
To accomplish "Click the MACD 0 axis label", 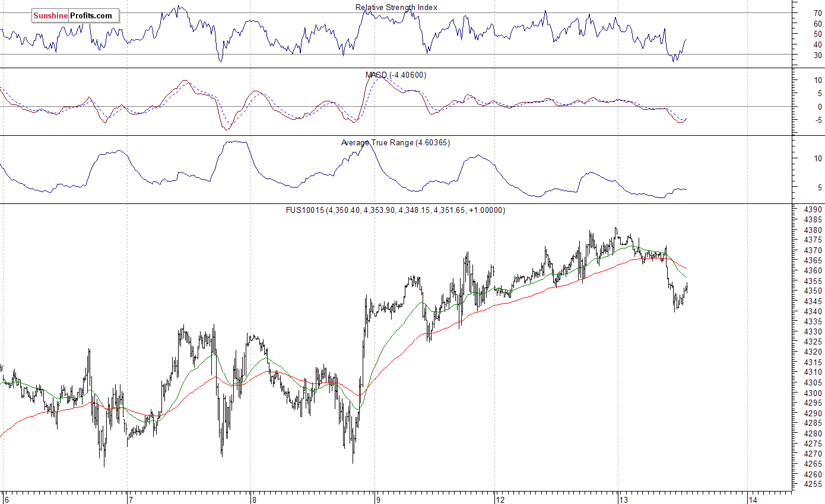I will pos(820,107).
